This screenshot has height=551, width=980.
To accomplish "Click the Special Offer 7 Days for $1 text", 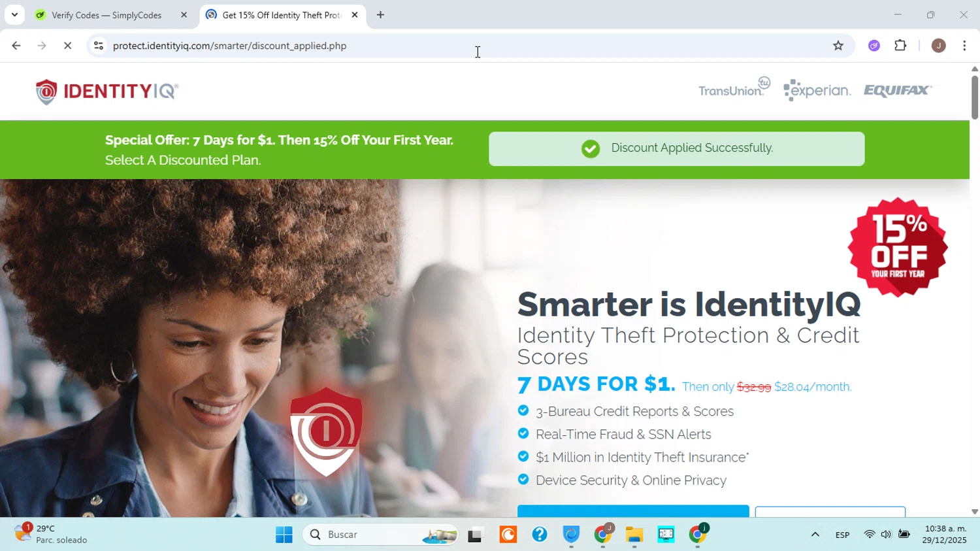I will point(279,140).
